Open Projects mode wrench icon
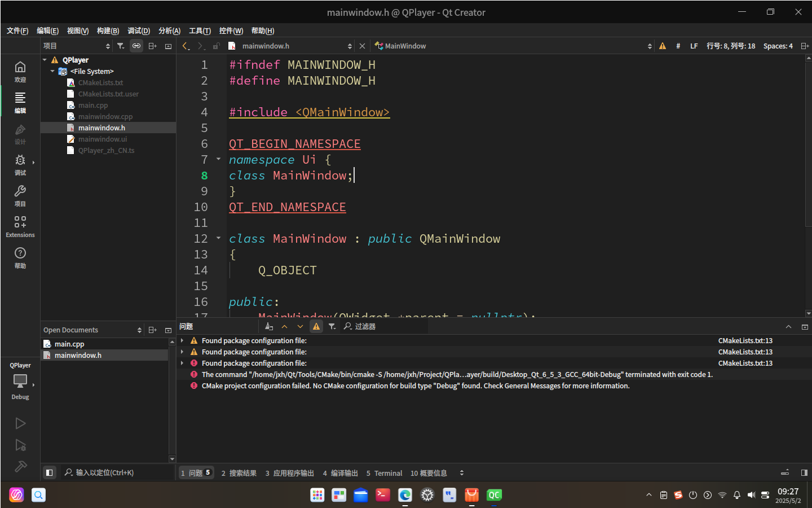This screenshot has height=508, width=812. (20, 195)
